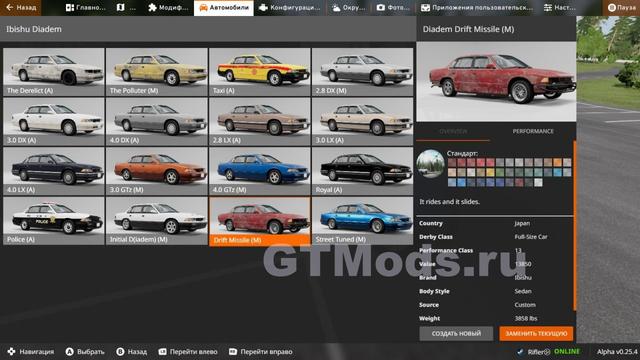Go back using the Назад arrow
The width and height of the screenshot is (640, 360).
click(x=20, y=8)
